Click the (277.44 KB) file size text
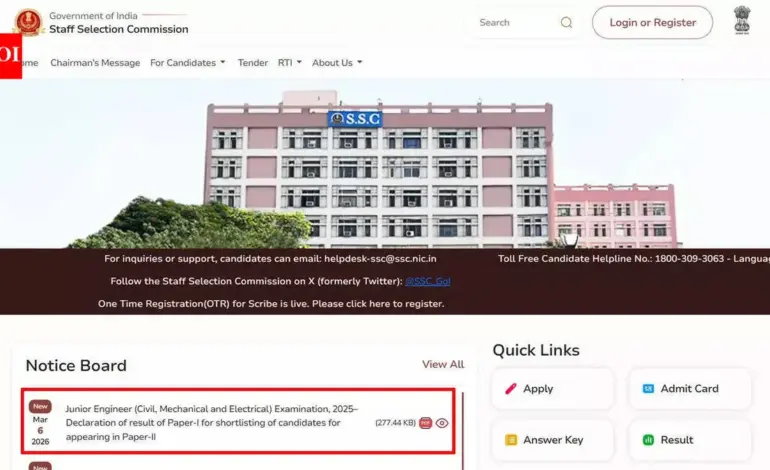Screen dimensions: 770x470 coord(395,423)
